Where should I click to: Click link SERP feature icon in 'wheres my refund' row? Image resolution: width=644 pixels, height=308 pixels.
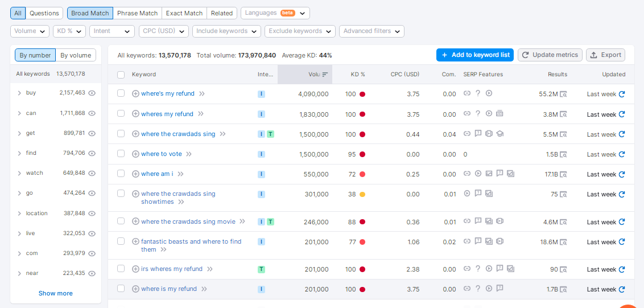[x=467, y=113]
